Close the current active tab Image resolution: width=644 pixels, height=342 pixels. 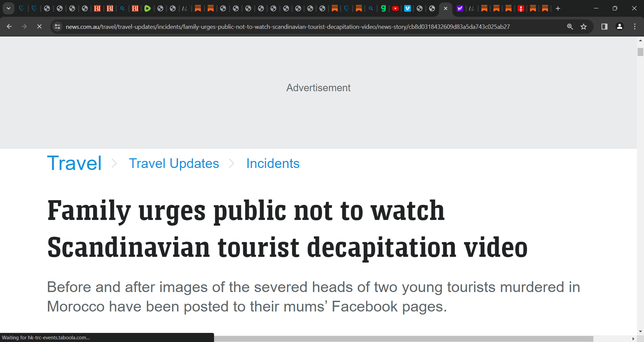point(445,8)
